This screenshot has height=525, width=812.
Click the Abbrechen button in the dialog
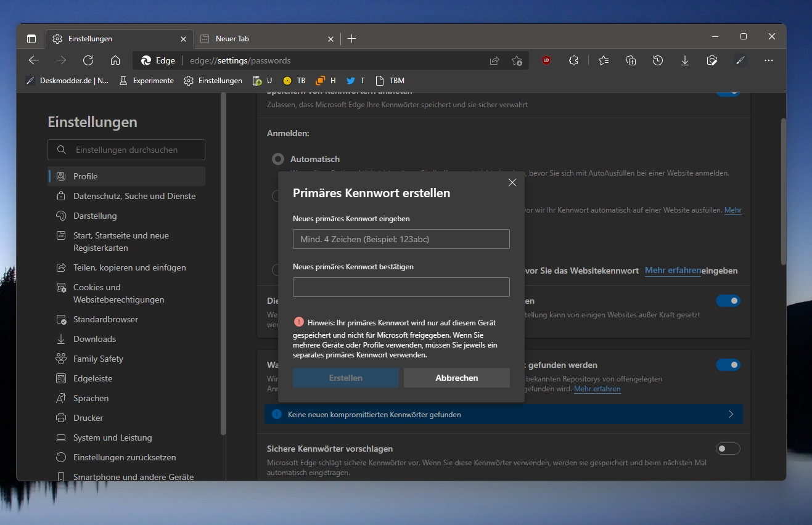pyautogui.click(x=457, y=378)
